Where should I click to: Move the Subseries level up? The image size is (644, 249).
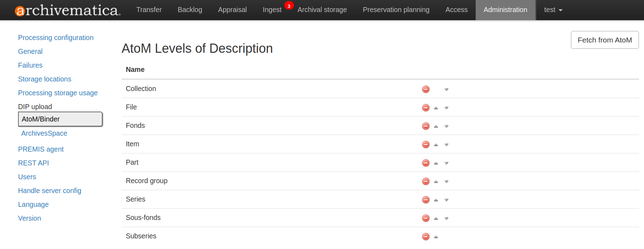click(x=436, y=237)
